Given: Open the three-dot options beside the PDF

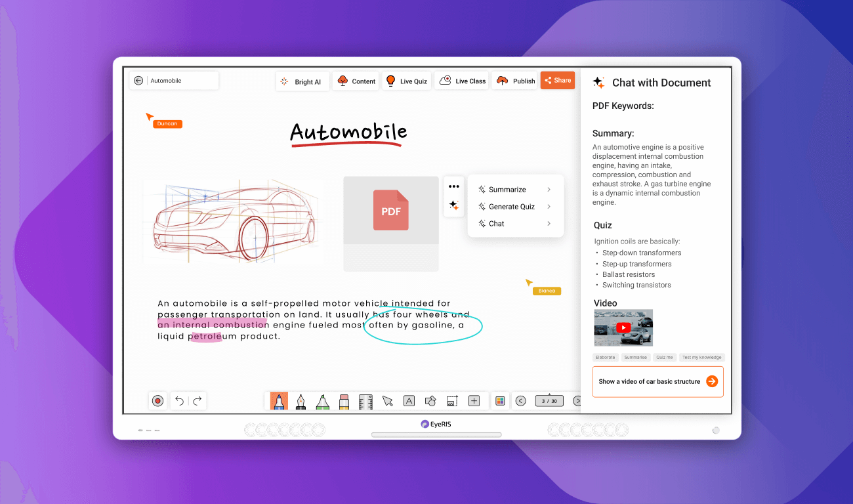Looking at the screenshot, I should (x=453, y=186).
